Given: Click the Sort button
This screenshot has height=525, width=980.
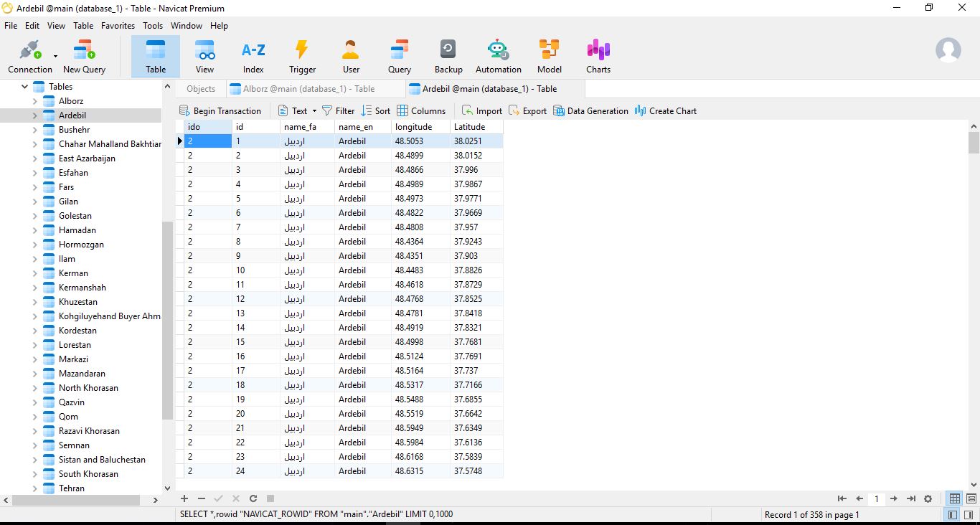Looking at the screenshot, I should [376, 110].
